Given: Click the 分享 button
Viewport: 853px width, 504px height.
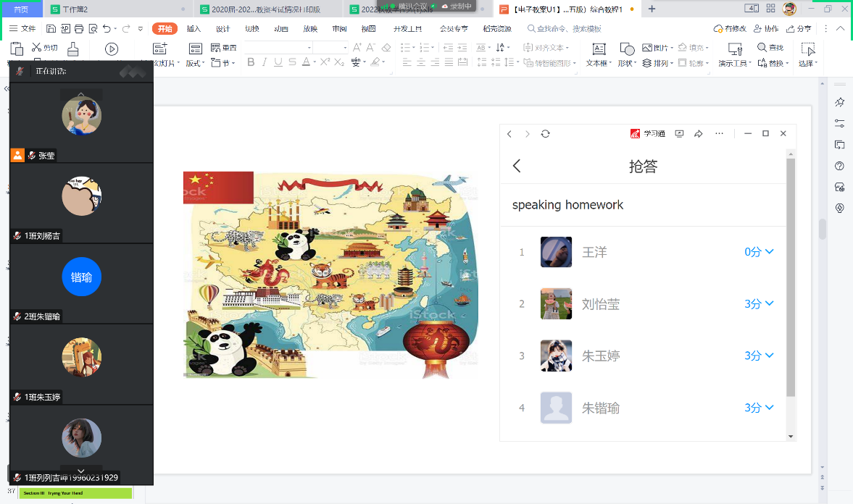Looking at the screenshot, I should [x=799, y=29].
